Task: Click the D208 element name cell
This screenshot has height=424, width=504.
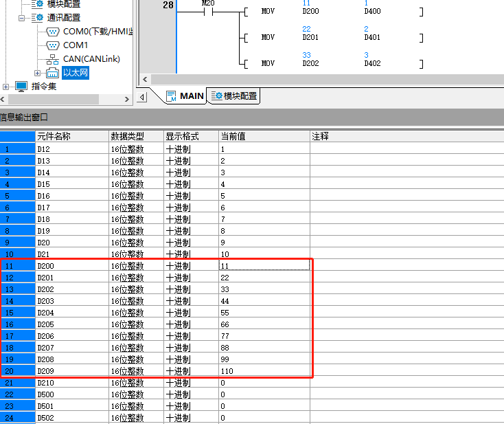Action: pyautogui.click(x=72, y=359)
